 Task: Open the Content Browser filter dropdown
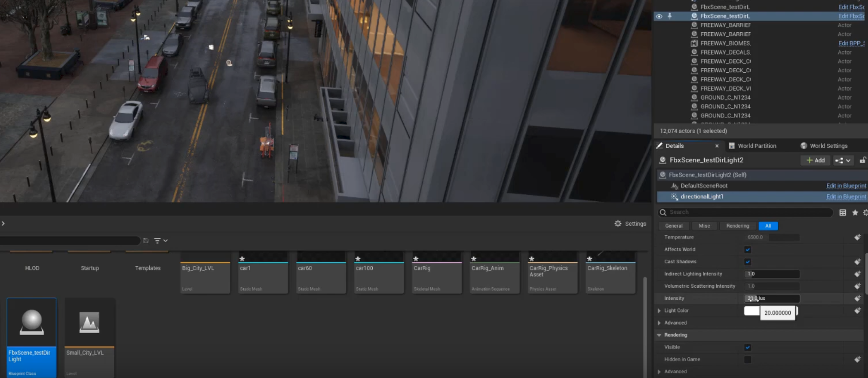point(161,241)
